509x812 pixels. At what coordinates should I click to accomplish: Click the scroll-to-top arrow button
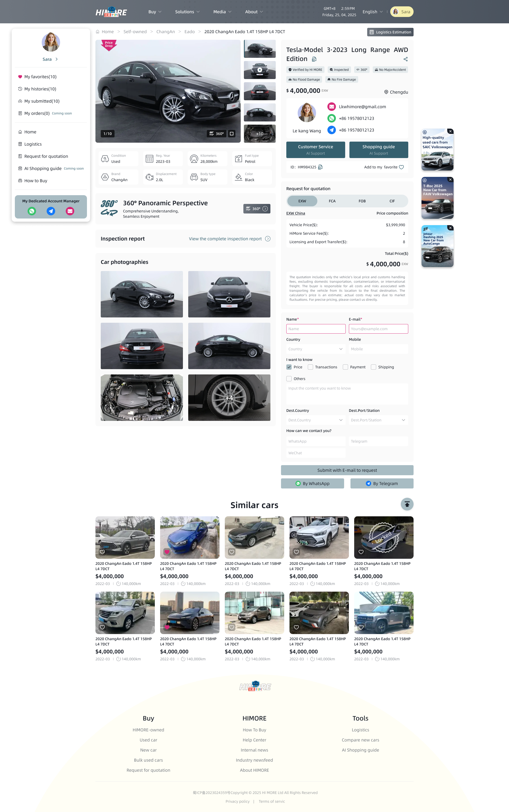(x=407, y=504)
